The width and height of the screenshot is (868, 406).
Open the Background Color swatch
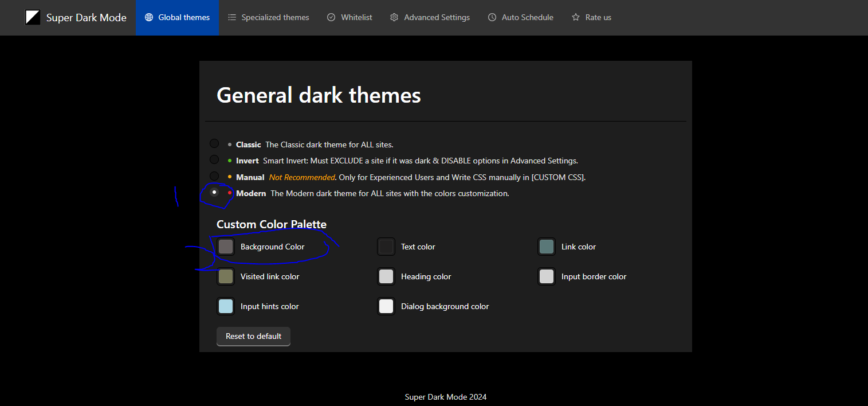pyautogui.click(x=226, y=247)
